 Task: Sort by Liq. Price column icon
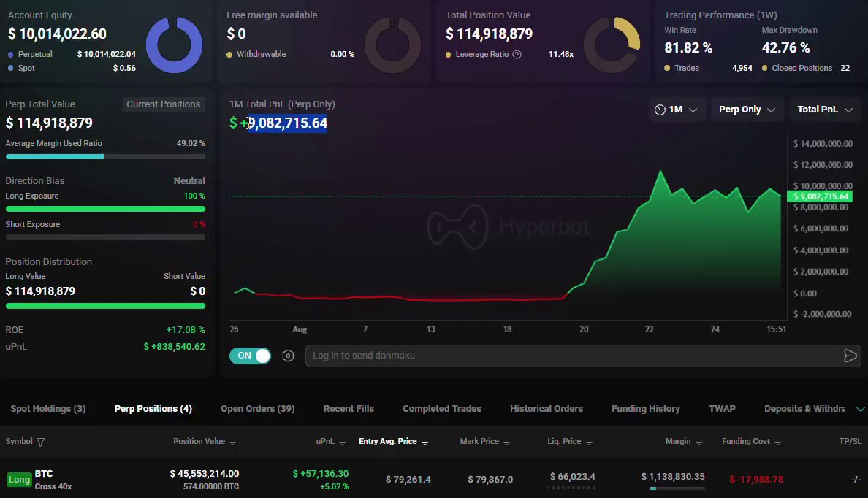590,442
